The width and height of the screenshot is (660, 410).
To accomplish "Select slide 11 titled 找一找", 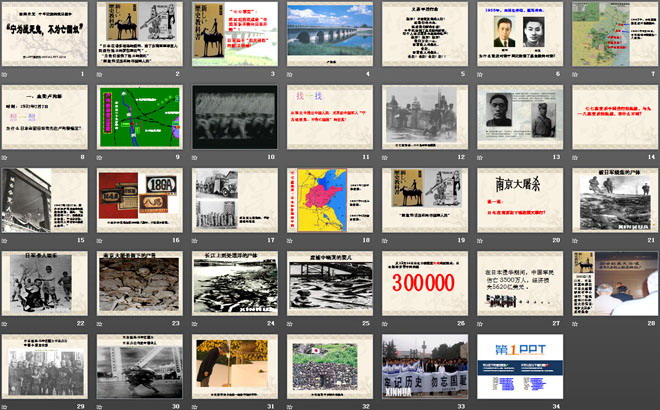I will [330, 117].
